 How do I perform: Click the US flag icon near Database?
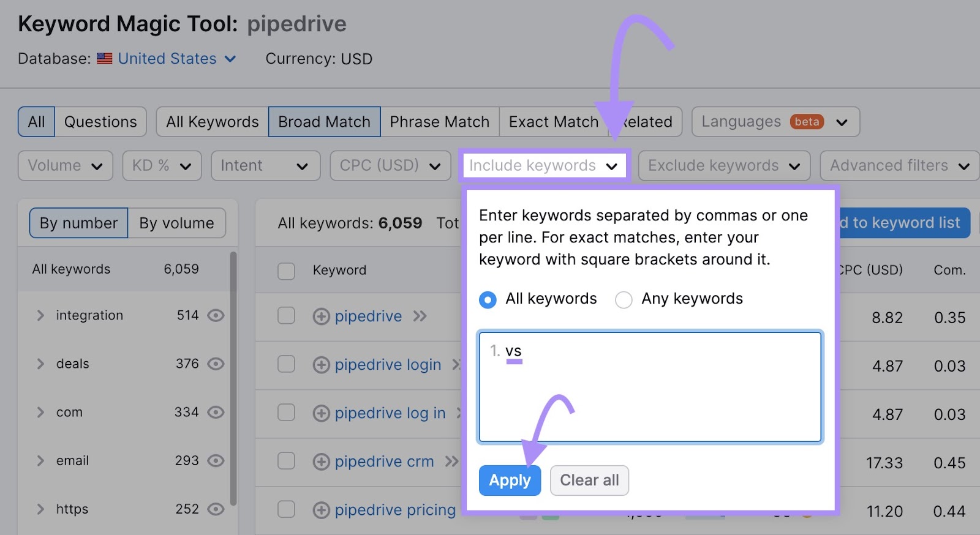pyautogui.click(x=105, y=58)
